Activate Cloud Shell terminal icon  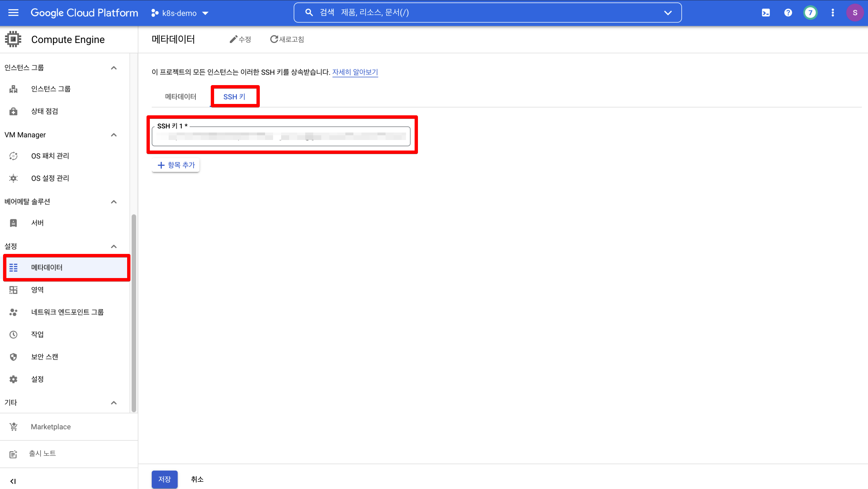(766, 13)
